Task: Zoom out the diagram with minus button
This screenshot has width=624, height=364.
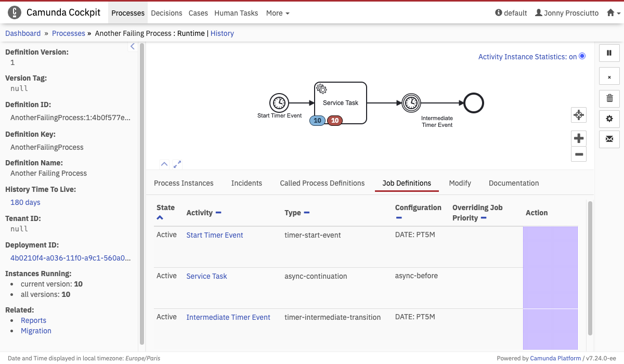Action: [x=579, y=154]
